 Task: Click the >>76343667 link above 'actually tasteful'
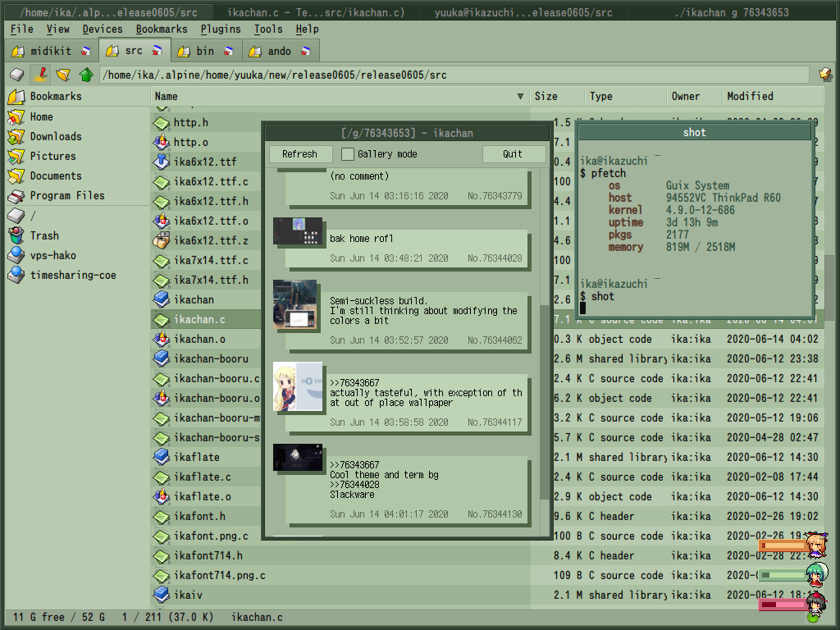[354, 382]
